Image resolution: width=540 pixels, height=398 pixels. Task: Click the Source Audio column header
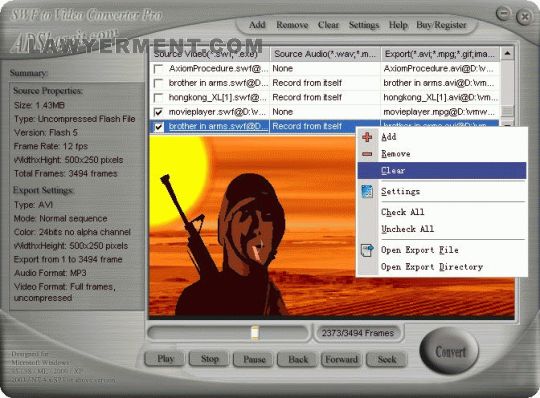pos(325,54)
